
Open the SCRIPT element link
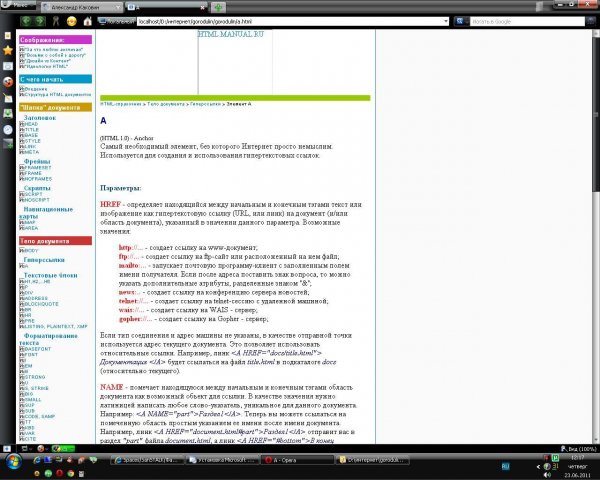[x=33, y=194]
